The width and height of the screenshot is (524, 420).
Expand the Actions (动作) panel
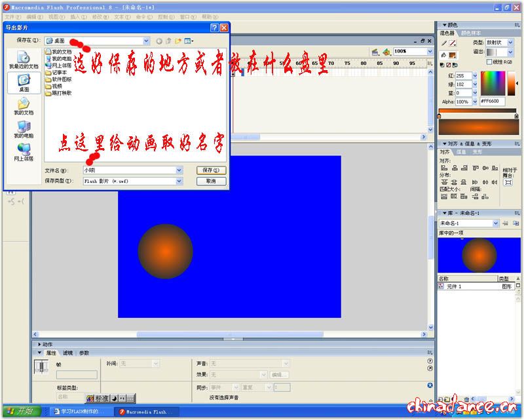[41, 344]
